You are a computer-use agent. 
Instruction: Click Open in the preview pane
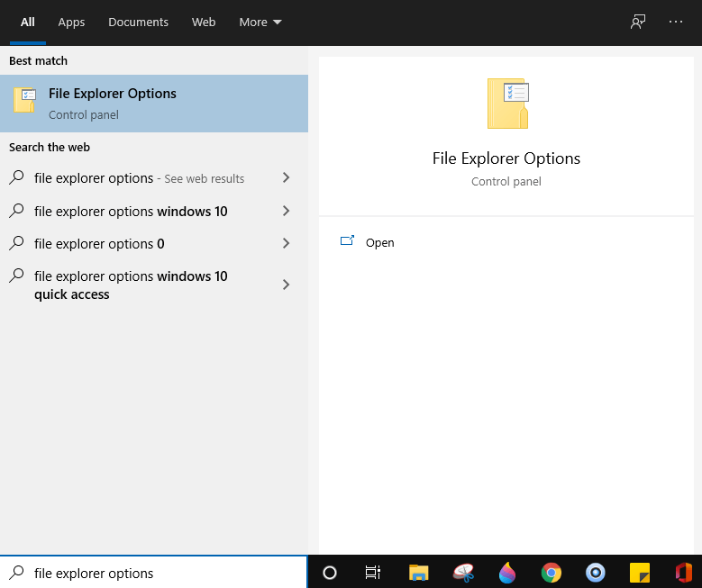379,242
